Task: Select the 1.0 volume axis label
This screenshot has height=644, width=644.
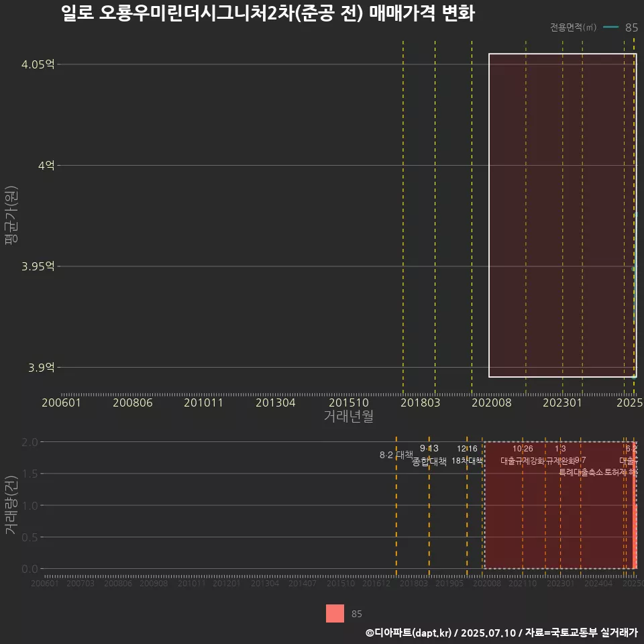Action: tap(30, 506)
